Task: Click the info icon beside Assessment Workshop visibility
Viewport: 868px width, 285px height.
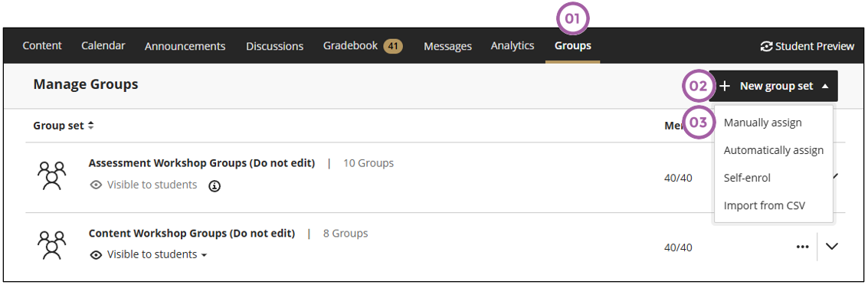Action: pyautogui.click(x=215, y=186)
